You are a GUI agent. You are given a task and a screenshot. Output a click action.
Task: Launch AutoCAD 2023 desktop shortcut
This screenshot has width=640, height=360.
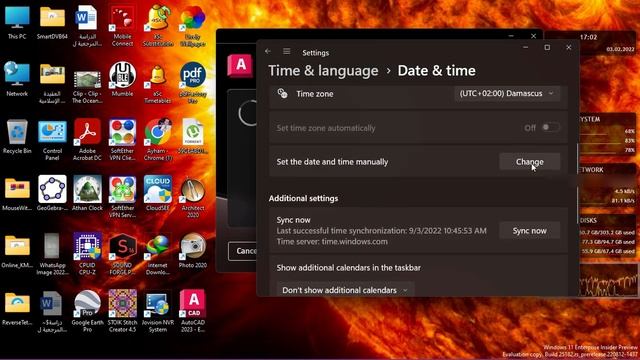click(x=193, y=311)
